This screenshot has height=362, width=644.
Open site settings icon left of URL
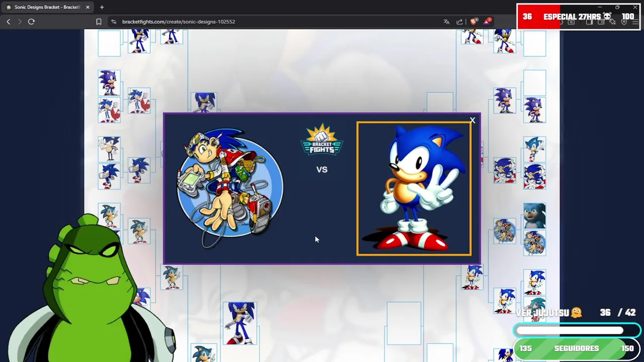pyautogui.click(x=114, y=22)
